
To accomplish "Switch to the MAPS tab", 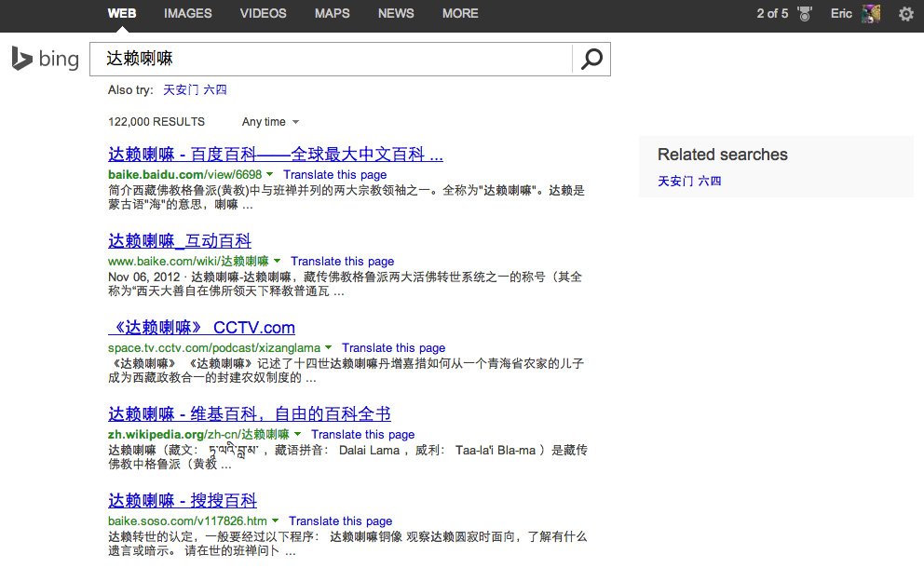I will (x=332, y=14).
